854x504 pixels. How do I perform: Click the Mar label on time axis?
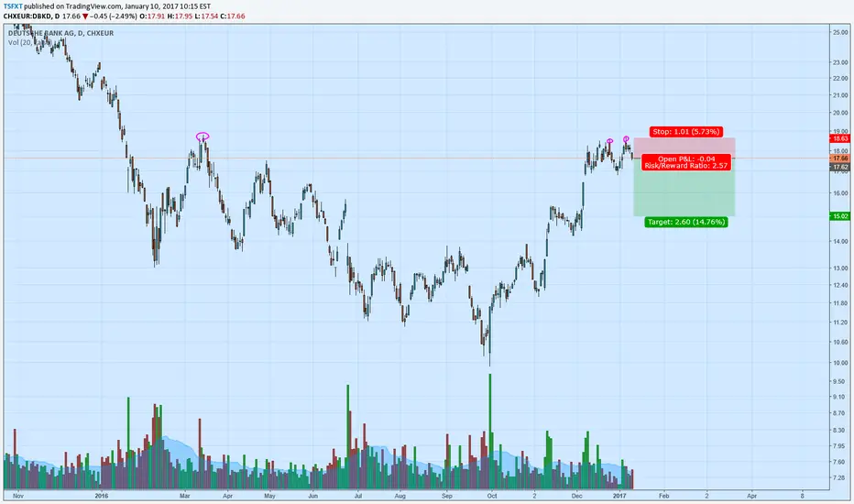184,496
